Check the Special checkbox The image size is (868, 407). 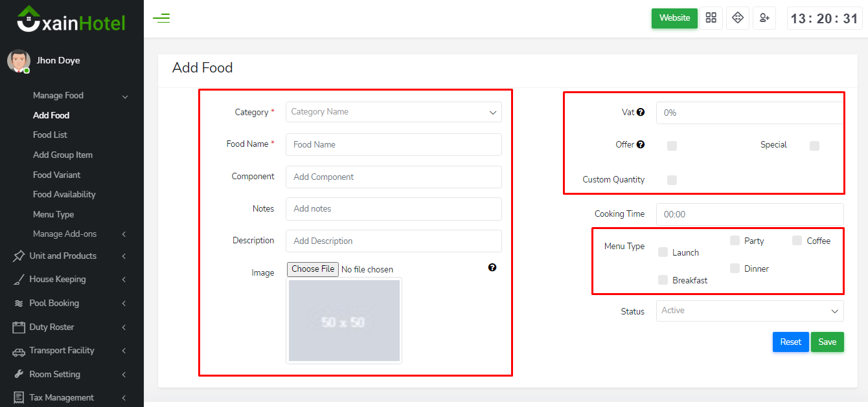pyautogui.click(x=814, y=146)
